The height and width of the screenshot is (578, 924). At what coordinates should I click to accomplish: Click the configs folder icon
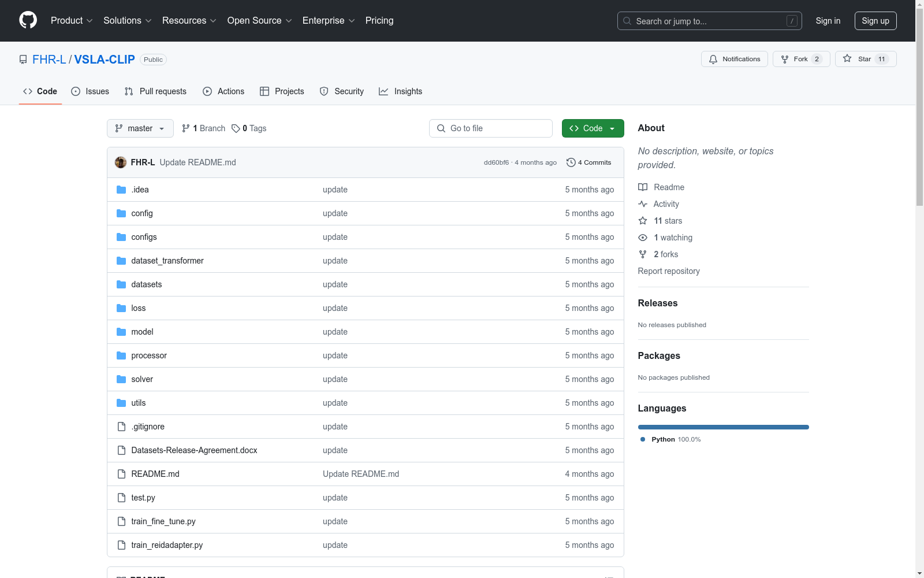(121, 237)
